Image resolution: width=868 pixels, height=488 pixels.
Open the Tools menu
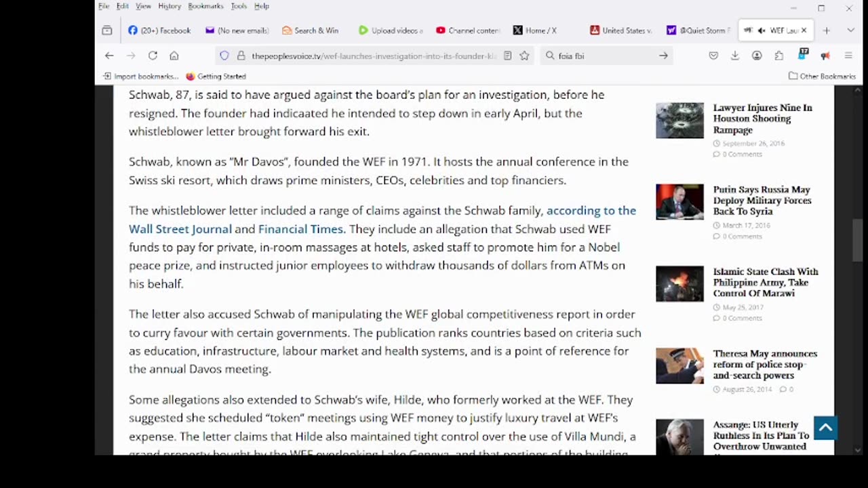[x=239, y=6]
